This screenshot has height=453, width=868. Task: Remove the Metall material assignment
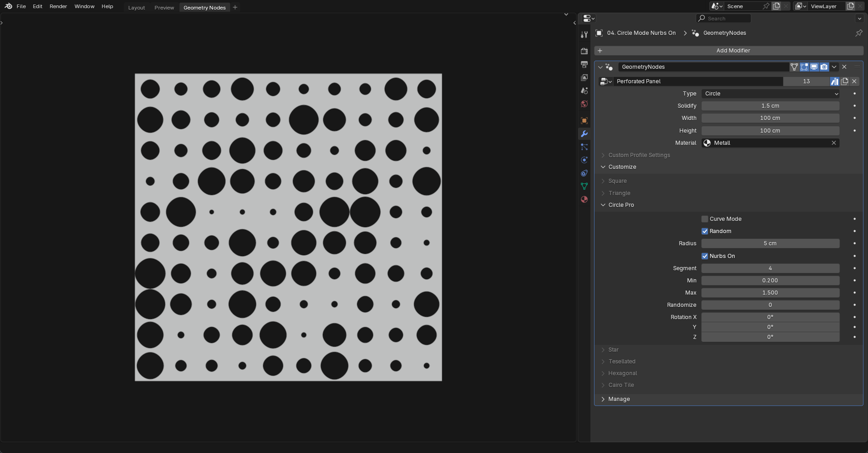834,143
